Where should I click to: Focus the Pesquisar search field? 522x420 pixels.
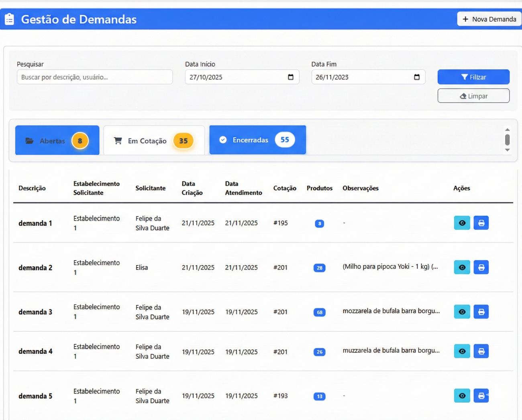tap(95, 77)
